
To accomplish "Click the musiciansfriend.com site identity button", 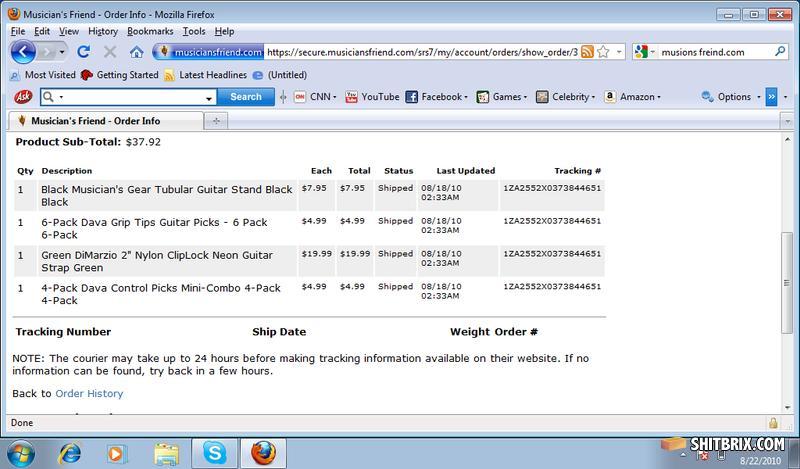I will (210, 52).
